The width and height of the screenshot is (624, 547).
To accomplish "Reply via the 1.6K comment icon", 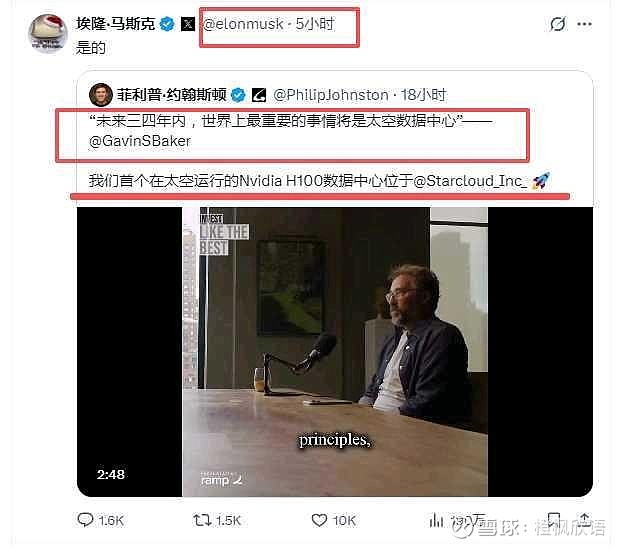I will (85, 520).
